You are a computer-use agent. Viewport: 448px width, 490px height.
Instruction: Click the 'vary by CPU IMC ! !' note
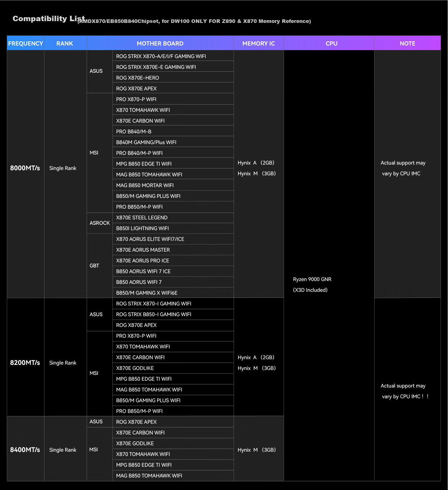pos(405,396)
